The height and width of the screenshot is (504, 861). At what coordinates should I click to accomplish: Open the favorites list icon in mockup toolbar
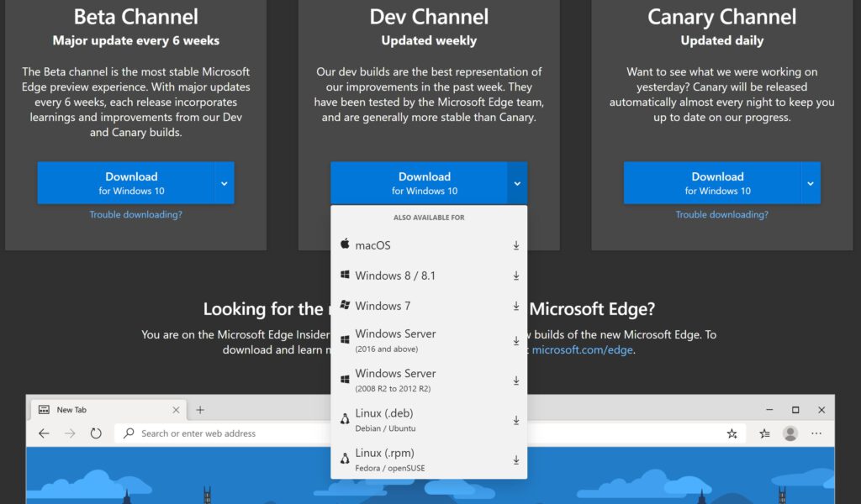coord(764,433)
